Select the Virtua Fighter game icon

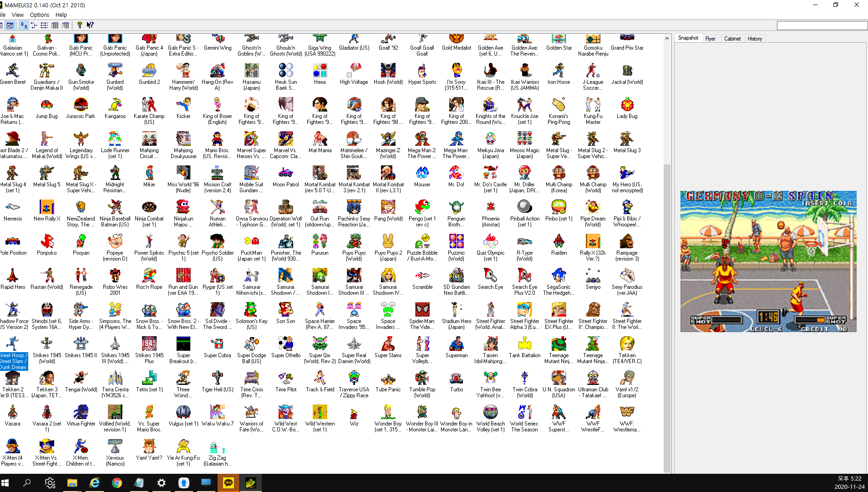pos(81,412)
